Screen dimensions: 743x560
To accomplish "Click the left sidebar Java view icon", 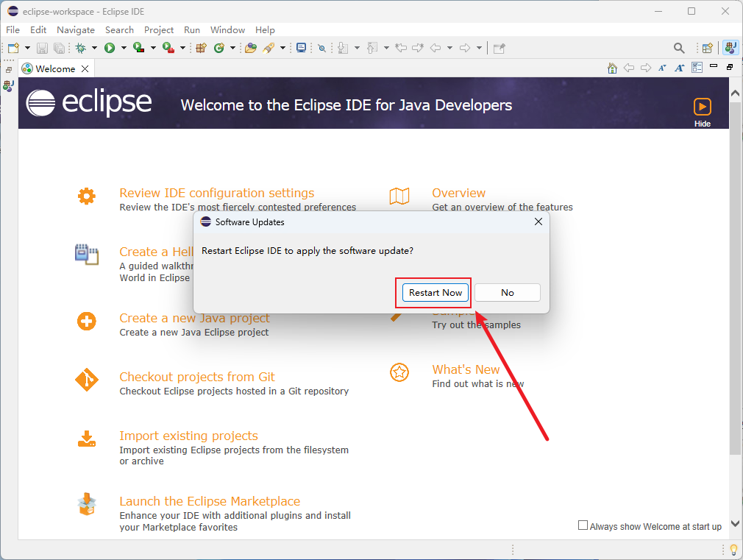I will tap(9, 86).
